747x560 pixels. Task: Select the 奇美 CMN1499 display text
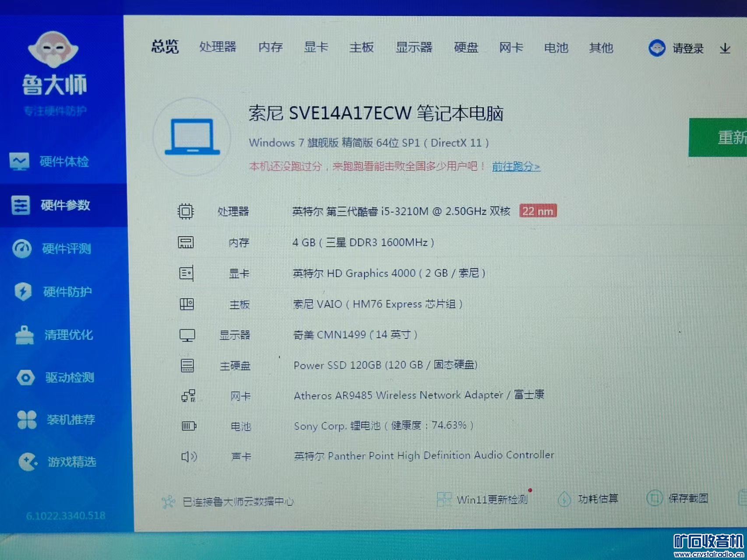pos(355,335)
